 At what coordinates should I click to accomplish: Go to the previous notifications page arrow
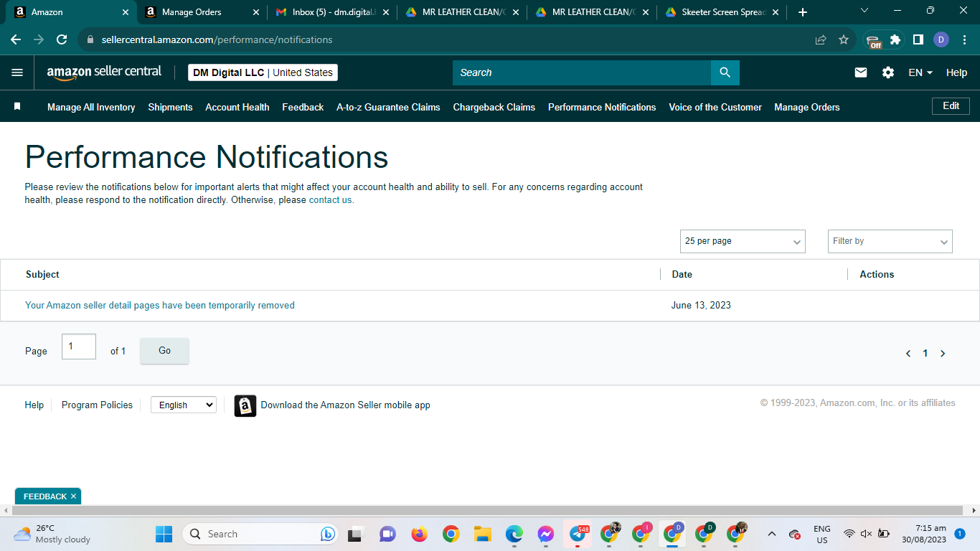point(908,353)
